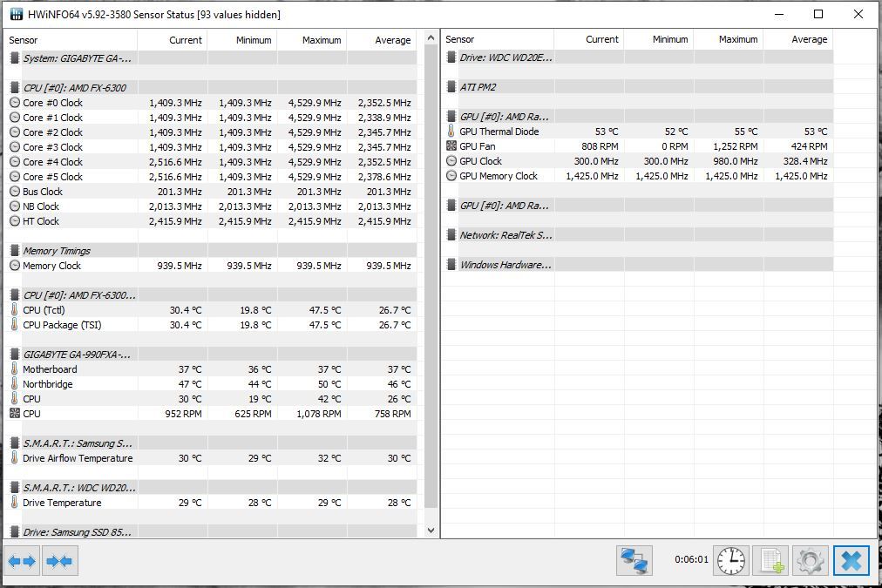Reset the elapsed time clock icon
Viewport: 882px width, 588px height.
tap(730, 560)
